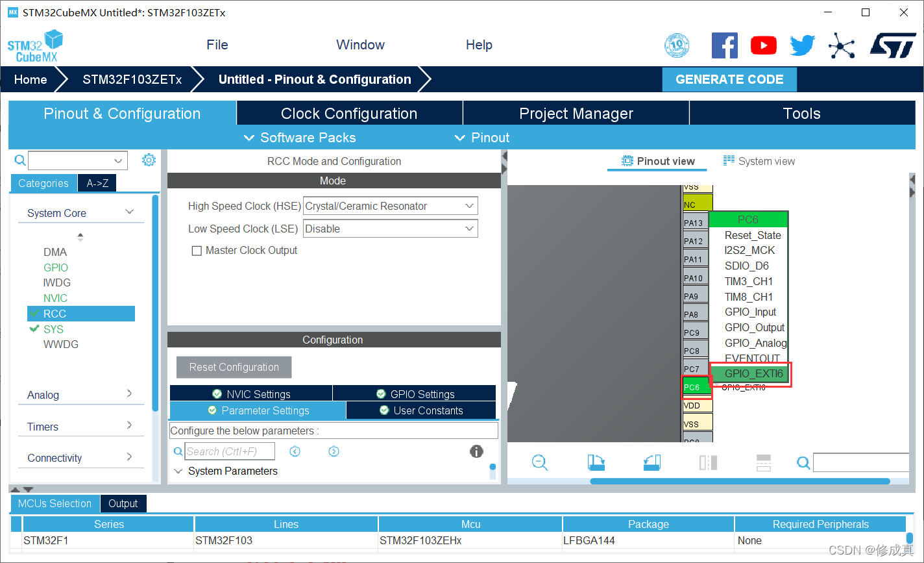Select the Pinout & Configuration tab
The height and width of the screenshot is (563, 924).
[122, 114]
